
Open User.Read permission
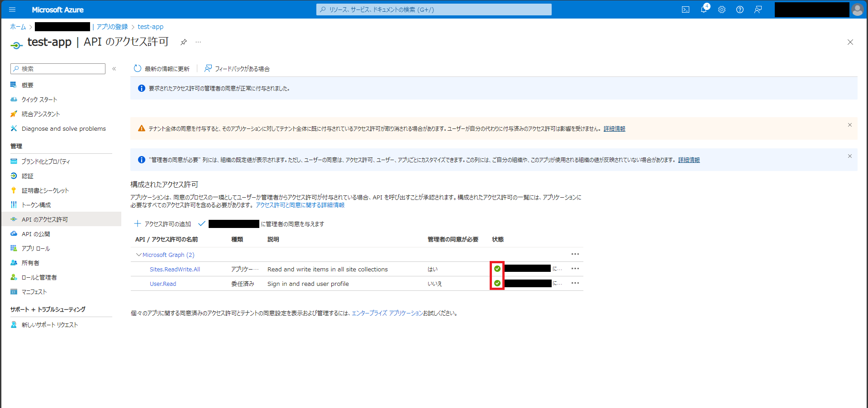point(163,284)
